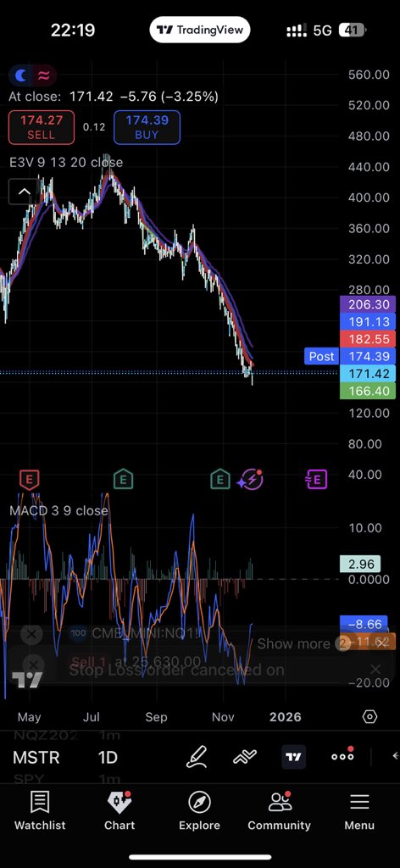The height and width of the screenshot is (868, 400).
Task: Open chart settings via the hexagon gear icon
Action: [x=369, y=717]
